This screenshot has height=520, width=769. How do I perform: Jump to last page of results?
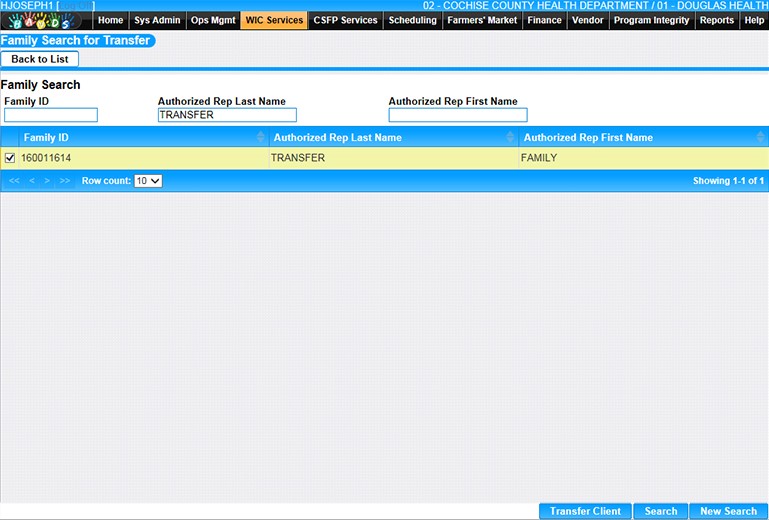click(65, 181)
